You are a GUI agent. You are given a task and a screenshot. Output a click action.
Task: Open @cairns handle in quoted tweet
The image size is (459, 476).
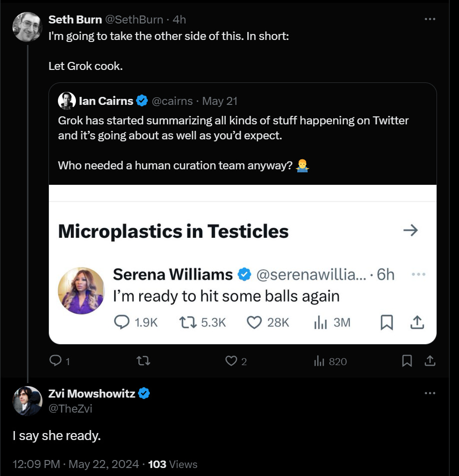tap(172, 101)
